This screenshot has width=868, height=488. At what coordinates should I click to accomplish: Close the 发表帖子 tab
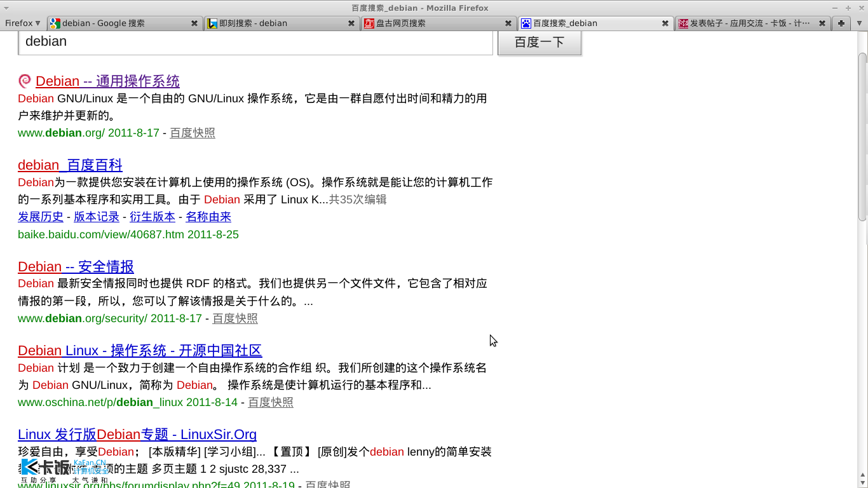(x=822, y=23)
